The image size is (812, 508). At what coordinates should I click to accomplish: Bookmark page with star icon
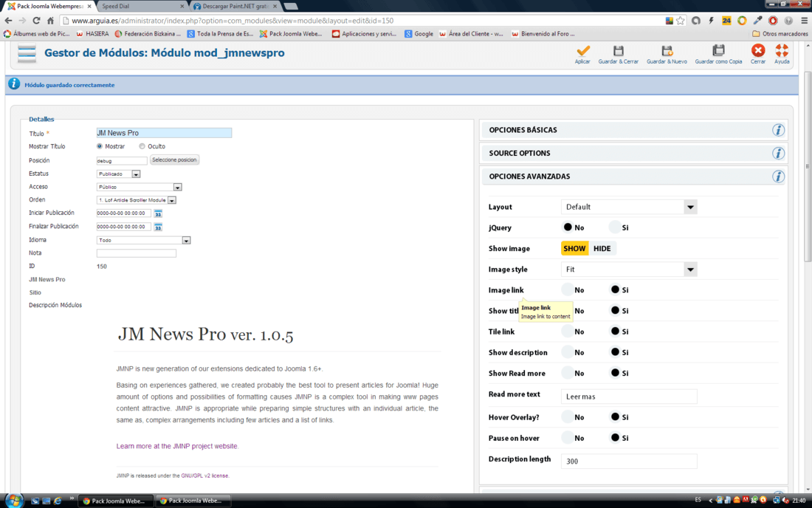click(681, 21)
